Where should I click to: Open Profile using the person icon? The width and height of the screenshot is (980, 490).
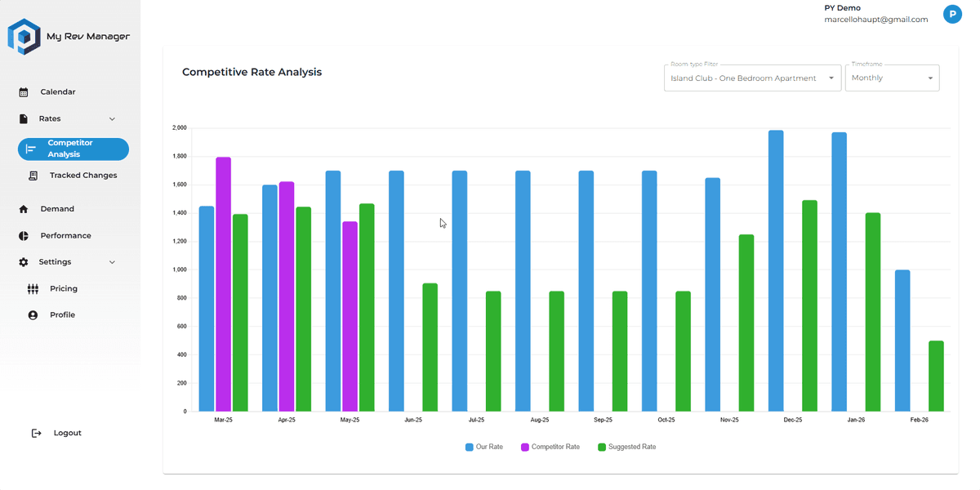pos(33,314)
